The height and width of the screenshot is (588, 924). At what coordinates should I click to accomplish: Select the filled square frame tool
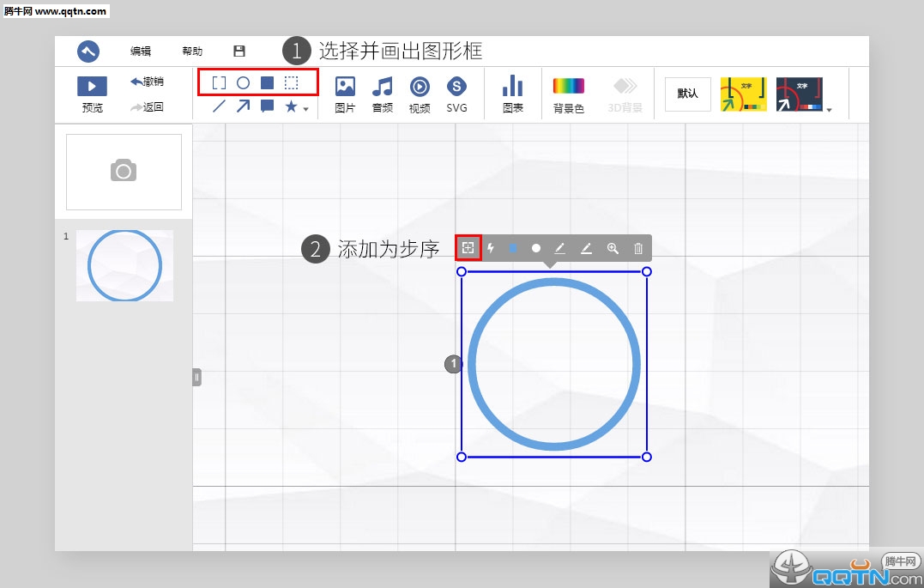(x=267, y=83)
